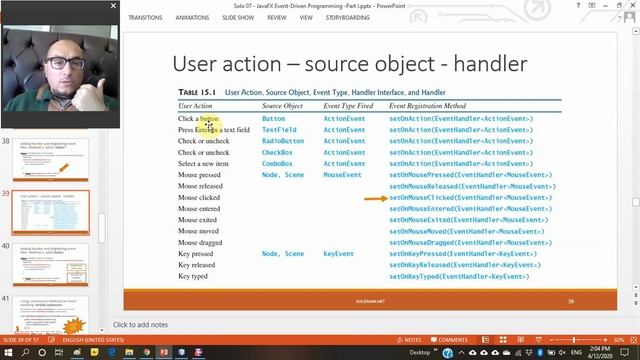
Task: Open Chrome from taskbar
Action: (147, 352)
